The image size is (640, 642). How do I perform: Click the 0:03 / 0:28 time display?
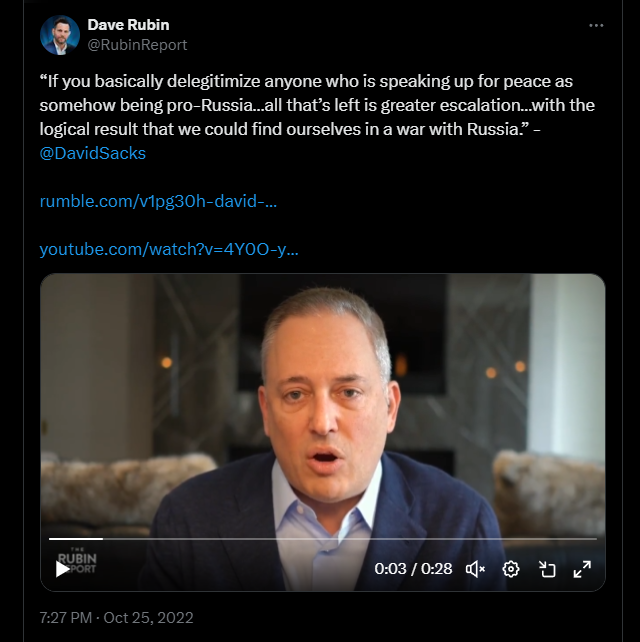point(413,569)
